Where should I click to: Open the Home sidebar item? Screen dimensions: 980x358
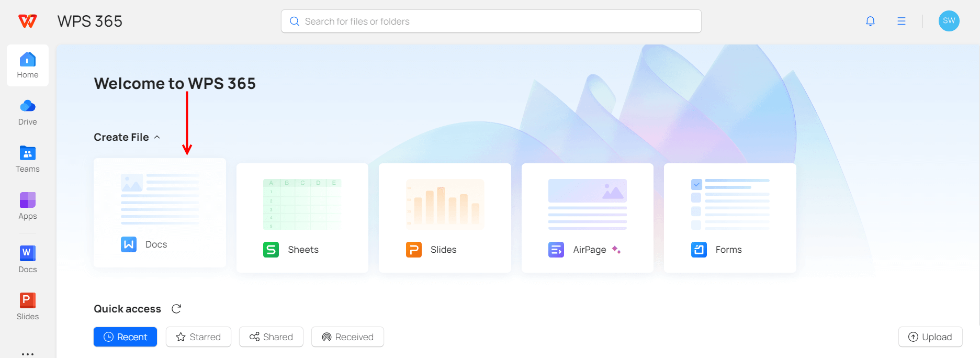(28, 65)
